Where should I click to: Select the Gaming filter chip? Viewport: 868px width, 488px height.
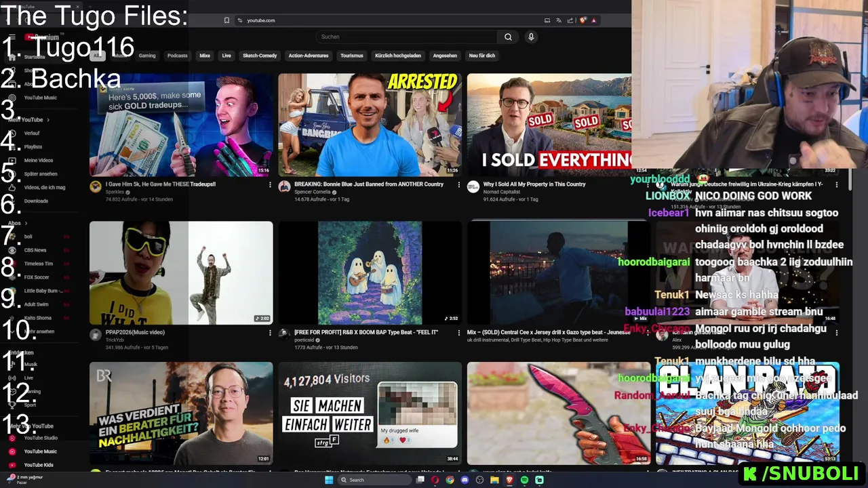pos(147,56)
